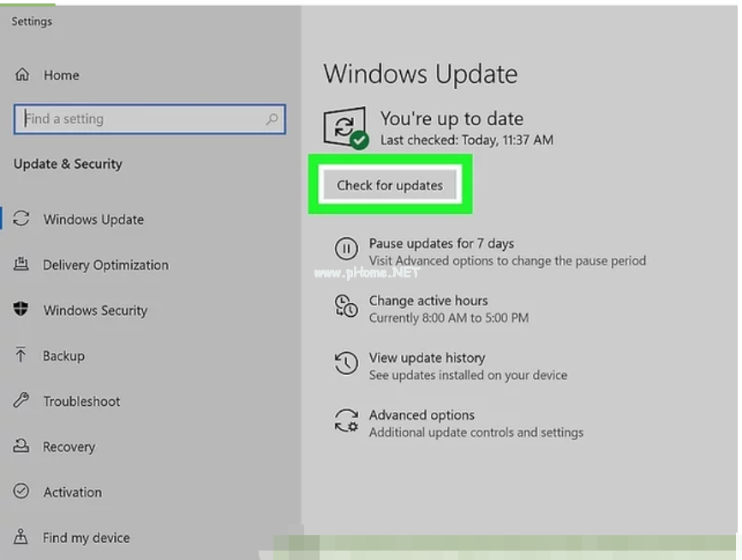Select the Recovery sidebar icon
This screenshot has height=560, width=742.
[21, 446]
